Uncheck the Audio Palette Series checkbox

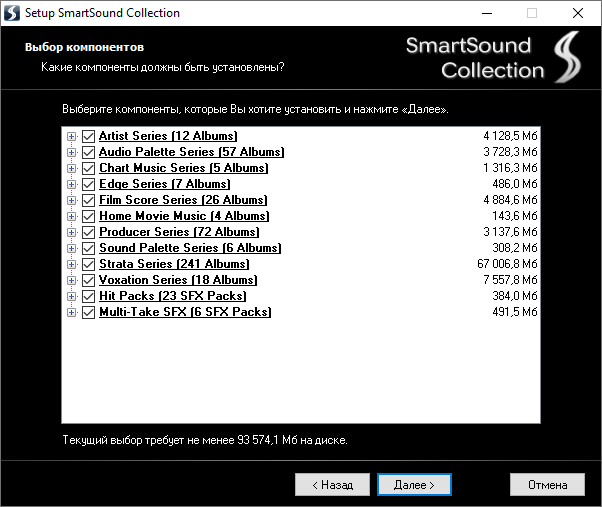[x=88, y=152]
